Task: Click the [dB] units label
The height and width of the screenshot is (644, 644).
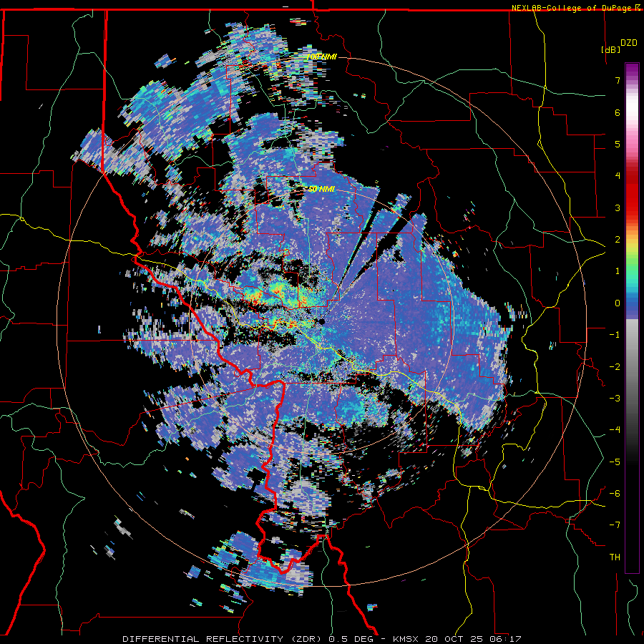Action: tap(611, 49)
